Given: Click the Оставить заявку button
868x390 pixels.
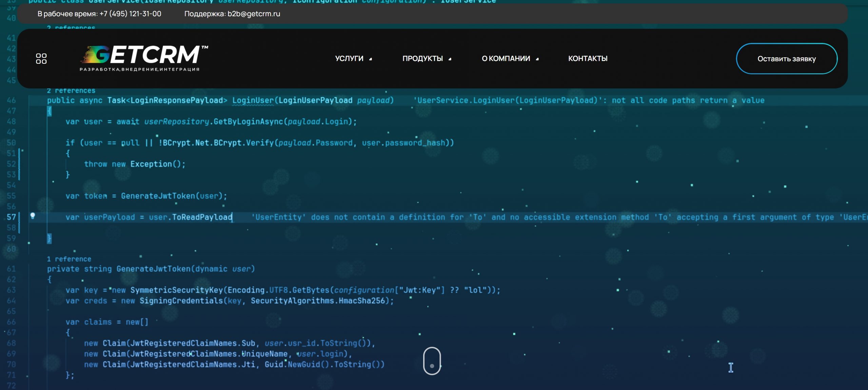Looking at the screenshot, I should 787,59.
